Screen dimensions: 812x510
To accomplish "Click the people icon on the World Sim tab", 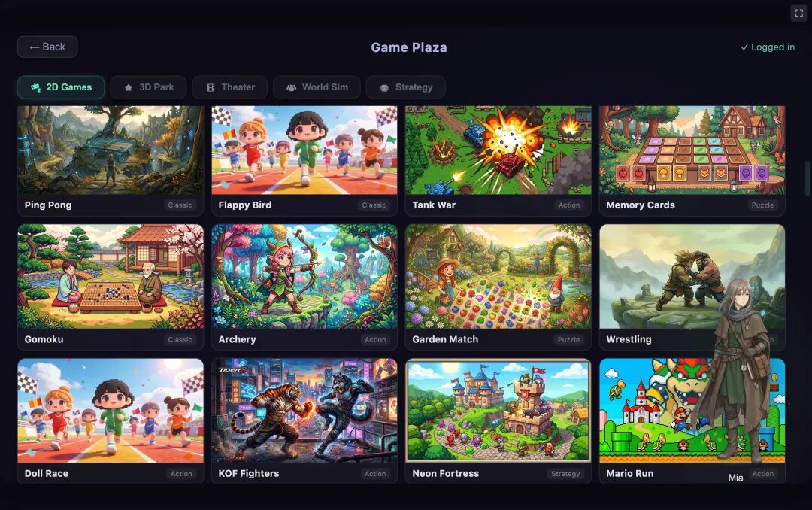I will pos(292,87).
